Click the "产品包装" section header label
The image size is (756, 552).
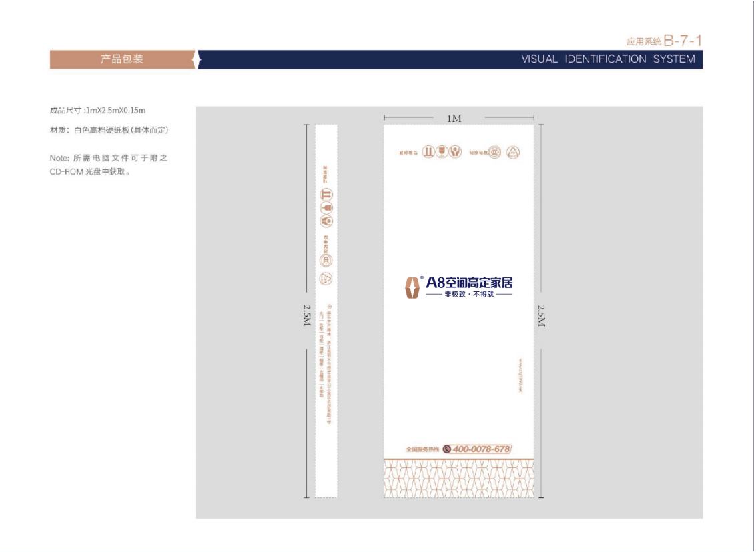(x=122, y=59)
